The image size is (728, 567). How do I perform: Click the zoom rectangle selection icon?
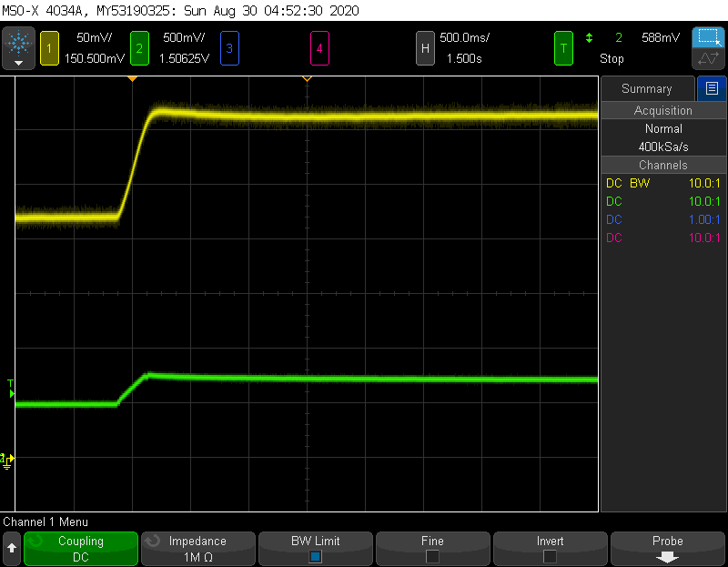(707, 37)
